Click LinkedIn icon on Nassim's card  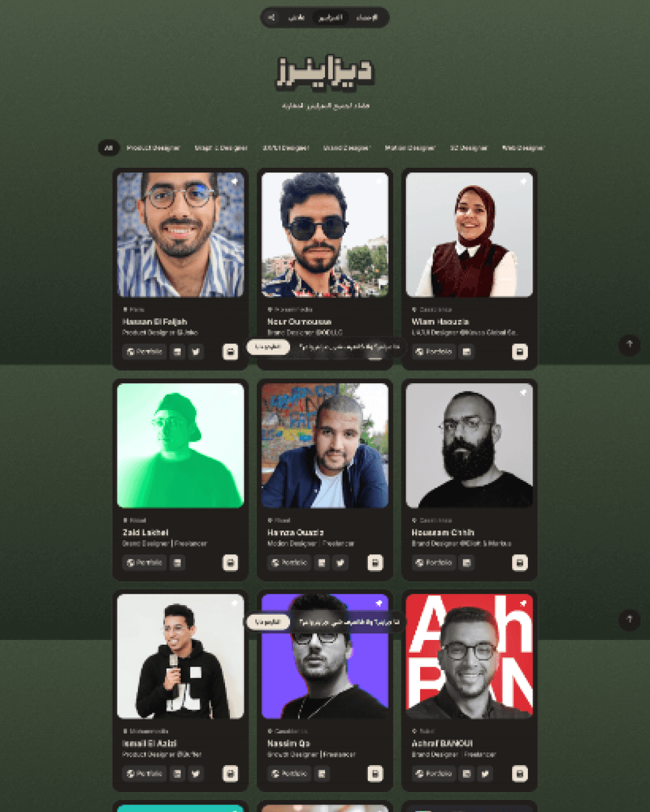[x=321, y=774]
